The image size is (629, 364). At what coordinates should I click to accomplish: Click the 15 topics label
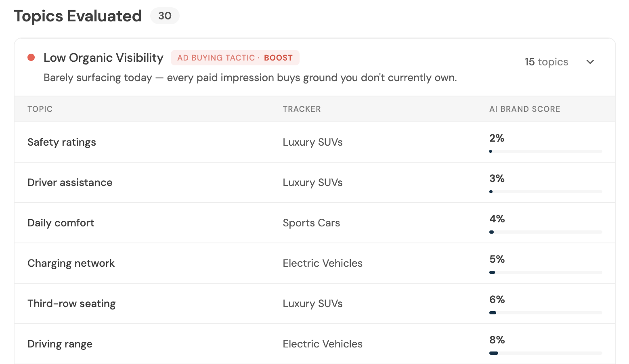pos(546,62)
